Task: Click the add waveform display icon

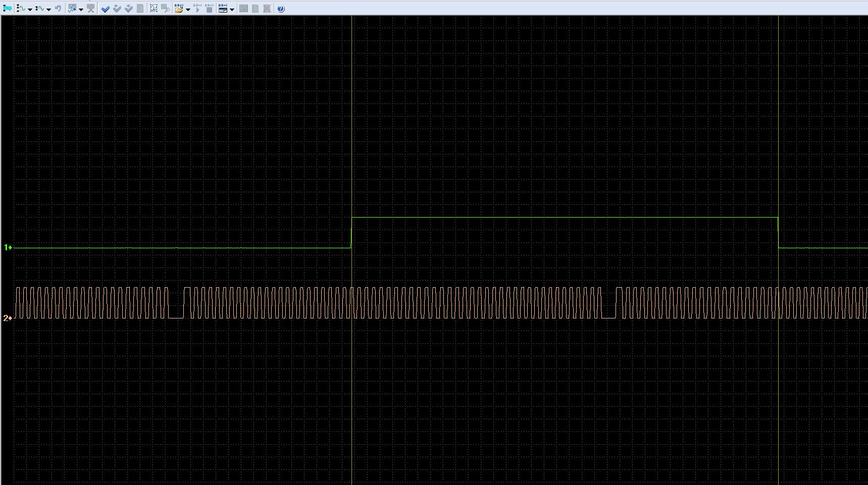Action: tap(72, 9)
